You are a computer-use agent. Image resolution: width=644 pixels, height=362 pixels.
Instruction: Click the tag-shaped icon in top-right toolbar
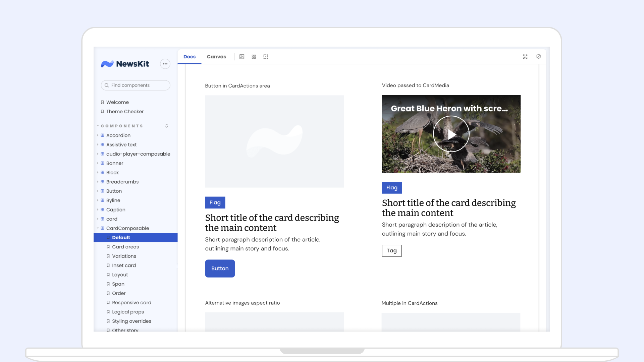click(x=539, y=57)
